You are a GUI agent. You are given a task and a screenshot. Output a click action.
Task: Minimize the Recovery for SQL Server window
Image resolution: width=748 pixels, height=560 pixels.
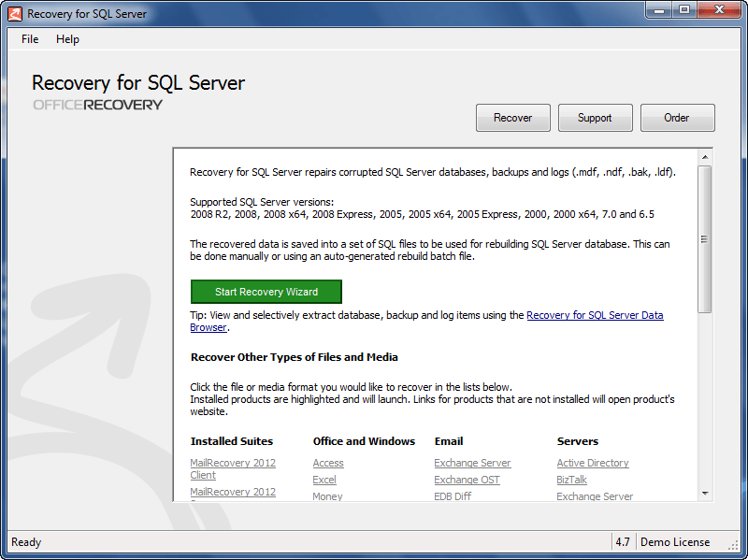pos(660,10)
